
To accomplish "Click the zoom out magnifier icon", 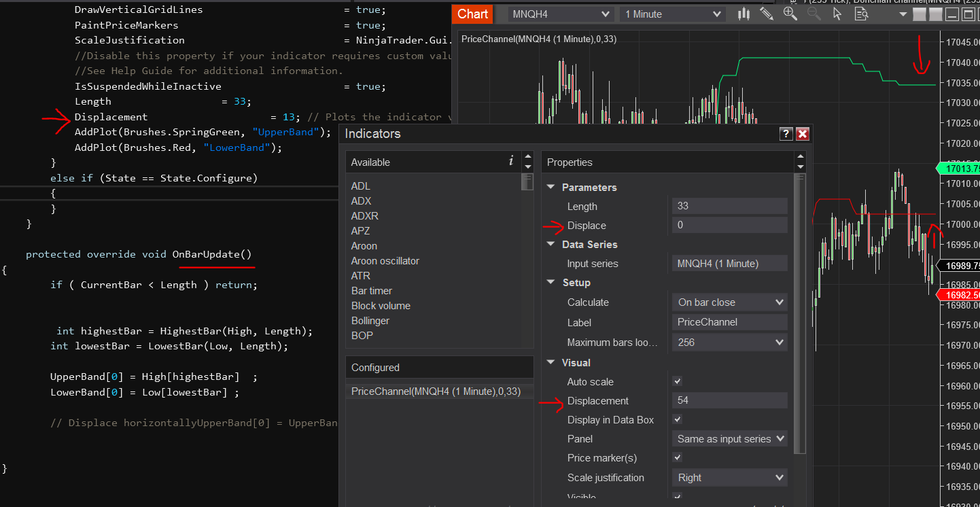I will (813, 14).
